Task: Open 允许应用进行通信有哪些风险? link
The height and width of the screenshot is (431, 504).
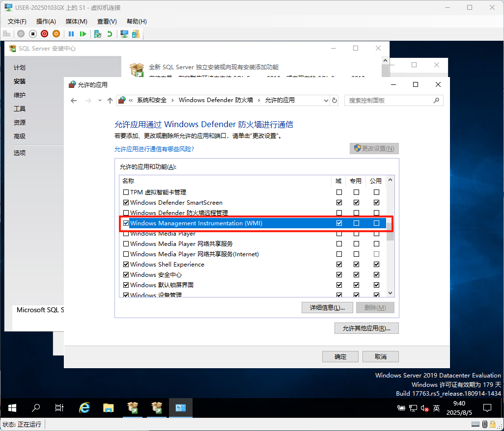Action: [x=154, y=149]
